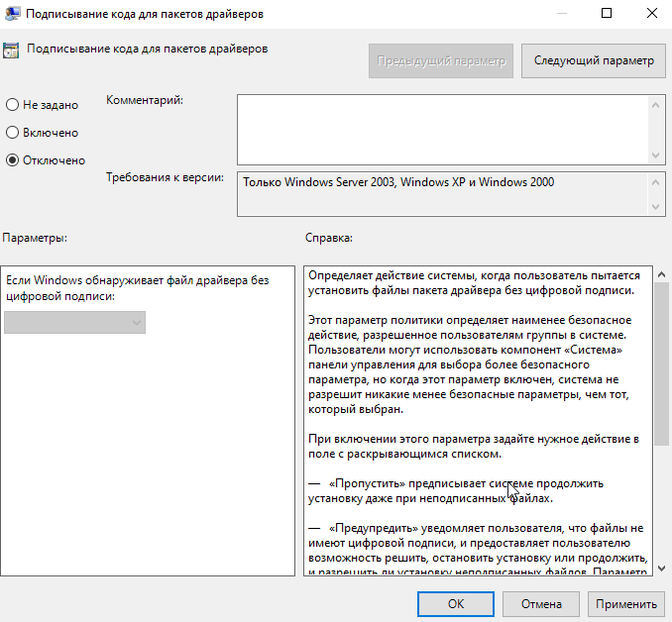Click the help panel scrollbar thumb
The image size is (672, 622).
coord(661,364)
